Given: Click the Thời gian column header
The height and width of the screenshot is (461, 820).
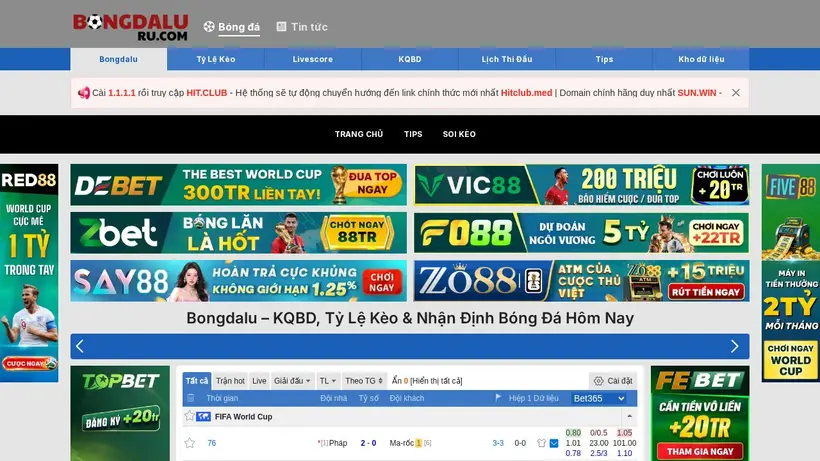Looking at the screenshot, I should tap(222, 398).
